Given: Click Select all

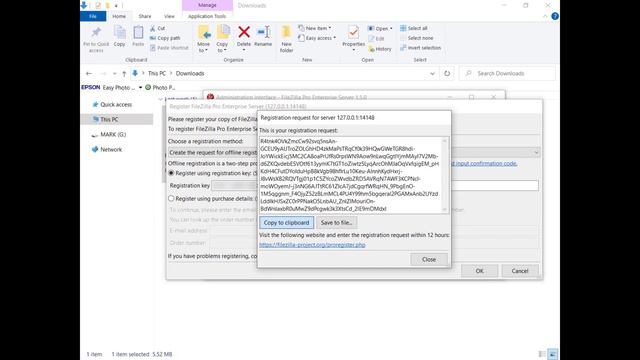Looking at the screenshot, I should coord(413,28).
